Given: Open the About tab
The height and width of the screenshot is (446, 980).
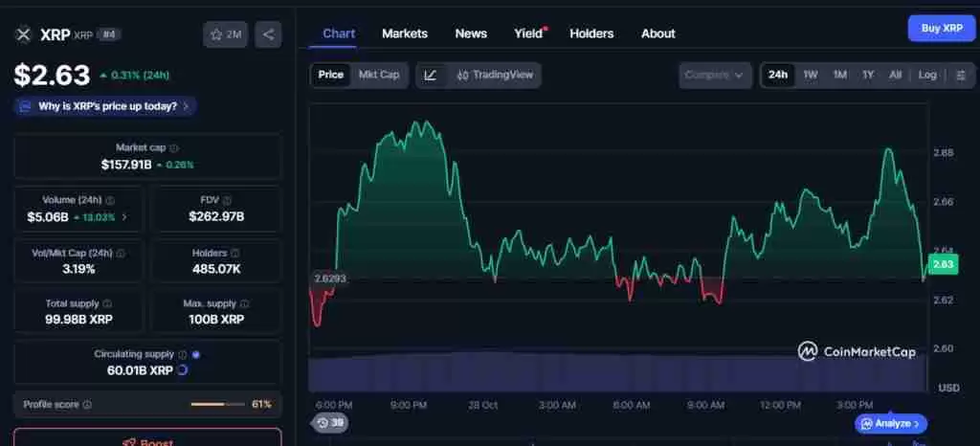Looking at the screenshot, I should (x=658, y=33).
